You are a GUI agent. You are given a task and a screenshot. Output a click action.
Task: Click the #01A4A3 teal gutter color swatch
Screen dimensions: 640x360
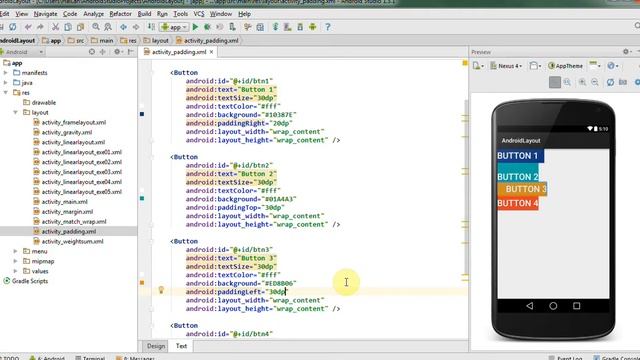142,198
